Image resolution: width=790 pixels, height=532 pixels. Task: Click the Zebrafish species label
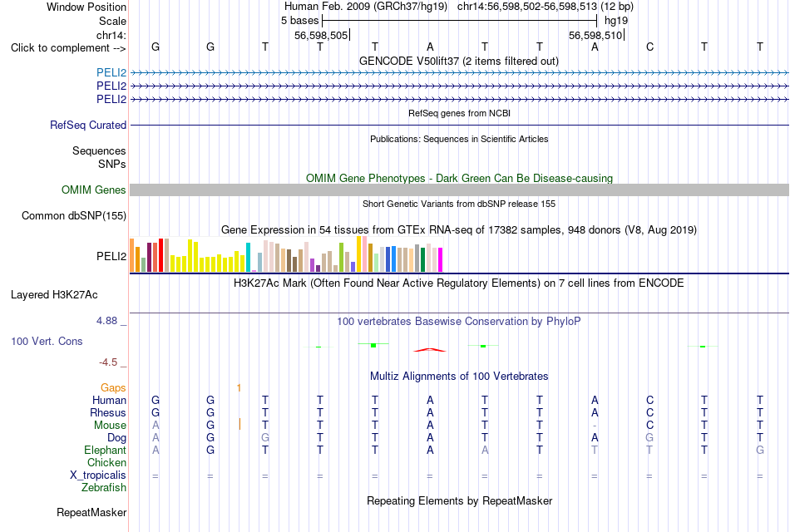[104, 487]
